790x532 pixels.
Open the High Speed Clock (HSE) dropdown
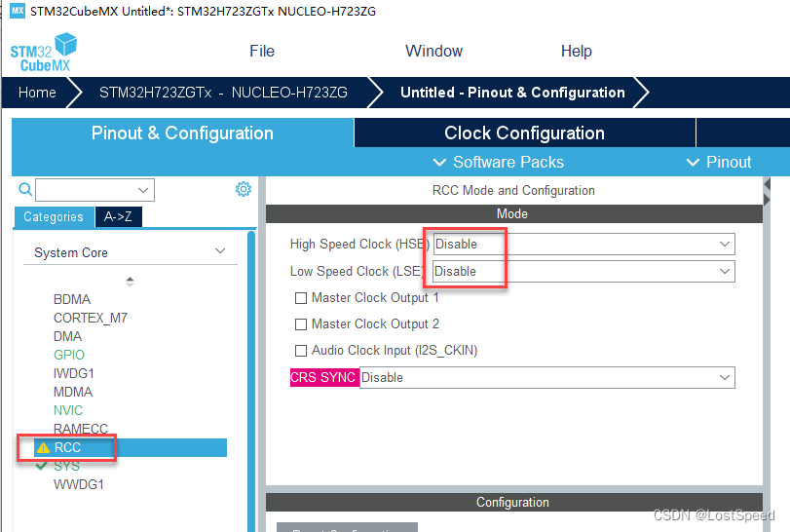click(583, 245)
